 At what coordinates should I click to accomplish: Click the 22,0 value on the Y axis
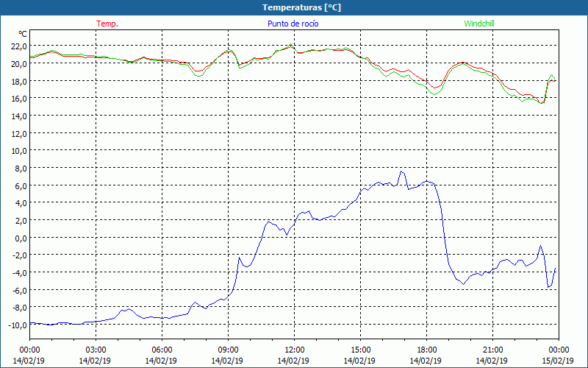point(20,46)
